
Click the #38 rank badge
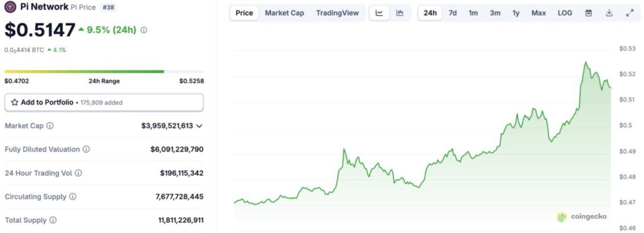tap(108, 7)
